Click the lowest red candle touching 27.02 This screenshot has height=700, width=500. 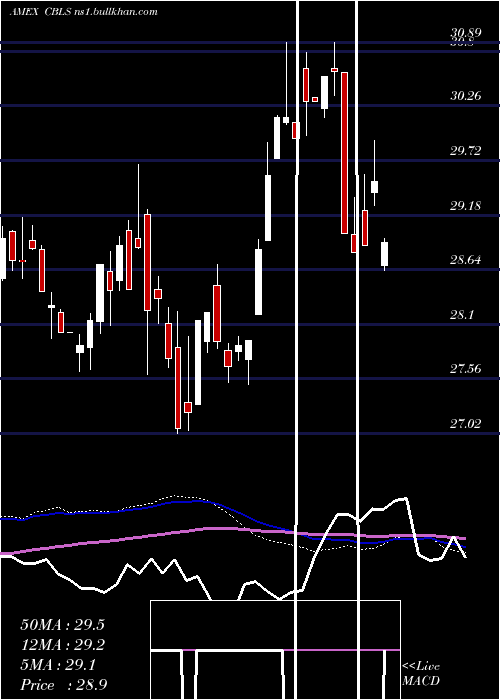click(178, 388)
